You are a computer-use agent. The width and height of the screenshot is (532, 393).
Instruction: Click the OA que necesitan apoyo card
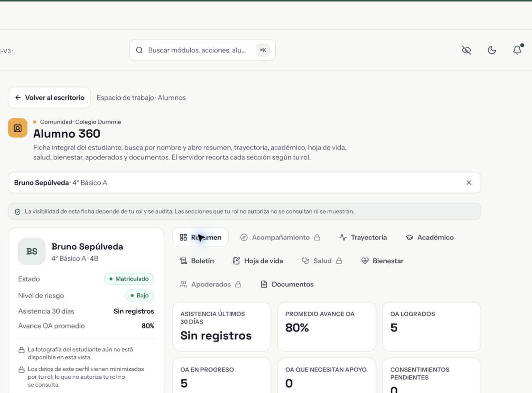327,376
